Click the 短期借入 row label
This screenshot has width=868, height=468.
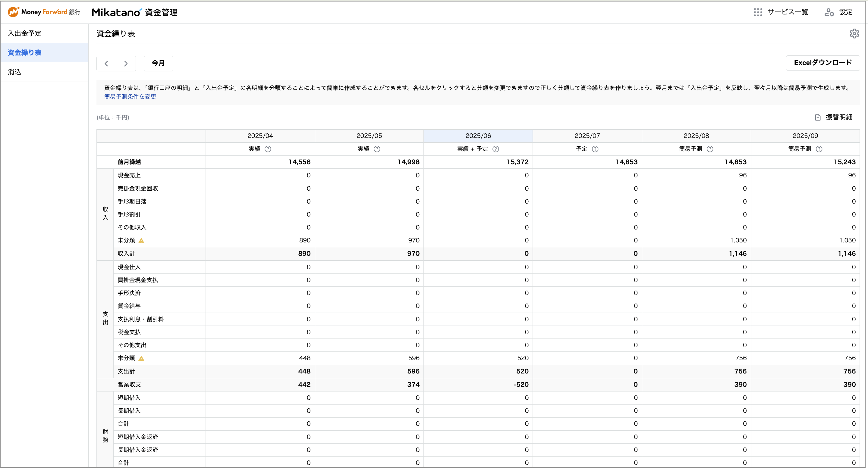pyautogui.click(x=129, y=398)
